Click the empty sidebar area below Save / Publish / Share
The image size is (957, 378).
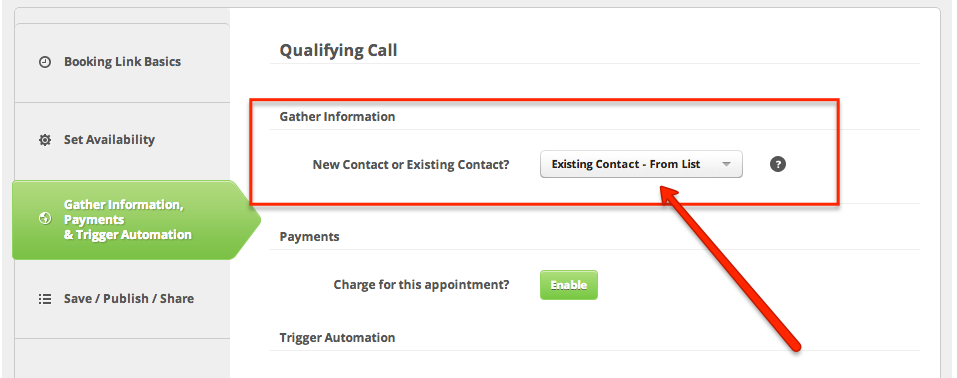122,358
